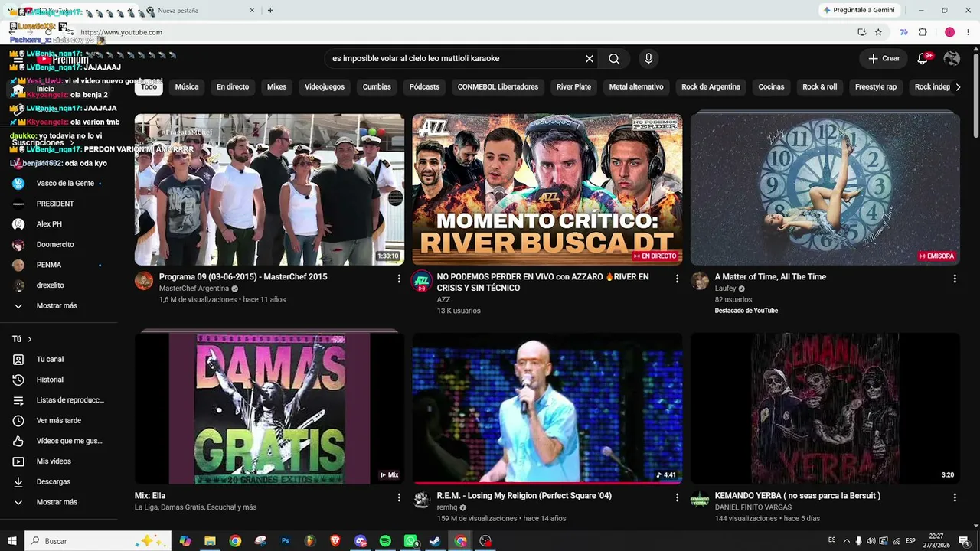This screenshot has width=980, height=551.
Task: Open the YouTube account avatar menu
Action: coord(952,59)
